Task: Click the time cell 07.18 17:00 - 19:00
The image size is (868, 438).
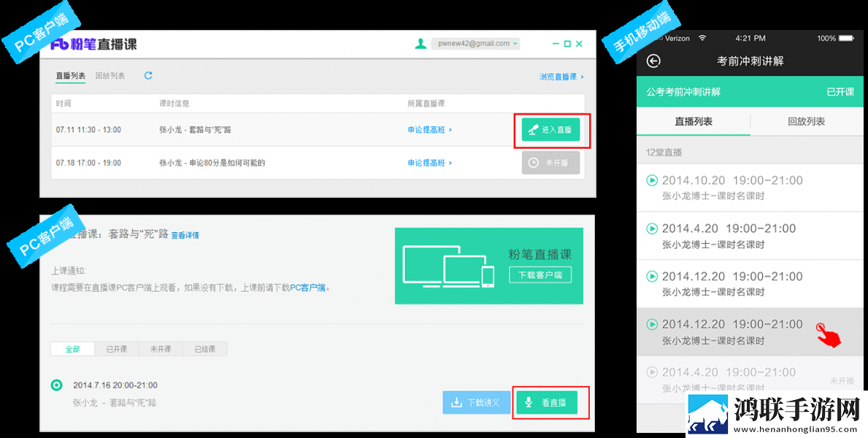Action: click(88, 163)
